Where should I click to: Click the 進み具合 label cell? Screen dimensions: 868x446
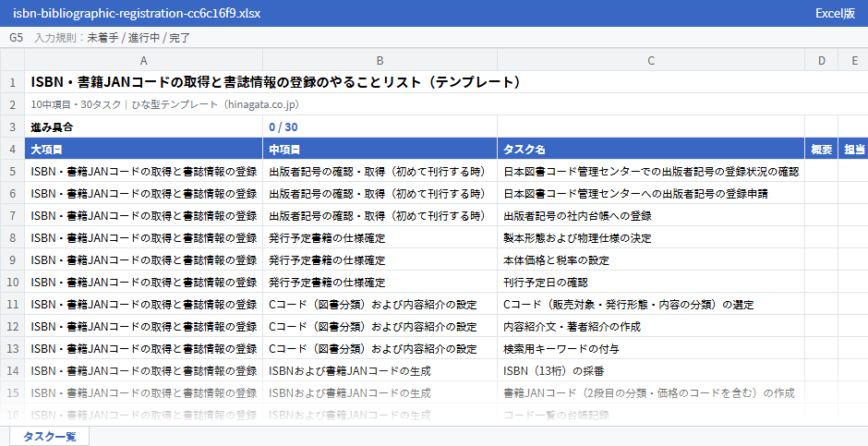[x=143, y=127]
